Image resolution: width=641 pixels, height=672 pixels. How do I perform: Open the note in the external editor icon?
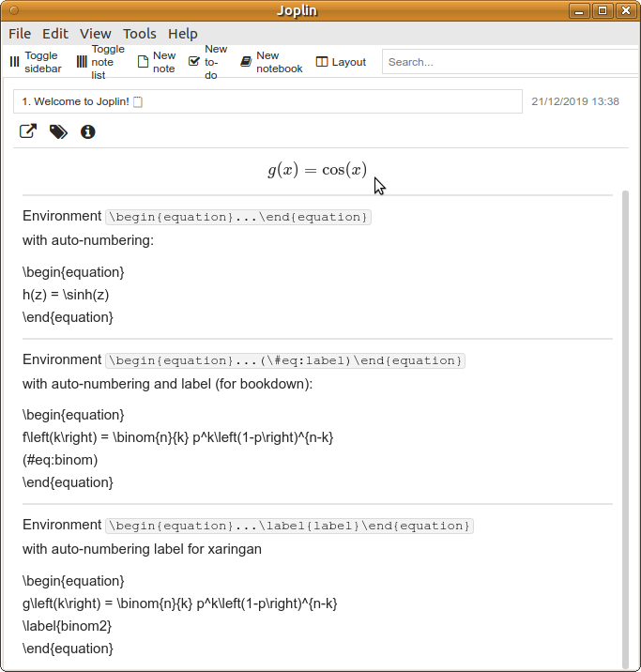pos(28,131)
